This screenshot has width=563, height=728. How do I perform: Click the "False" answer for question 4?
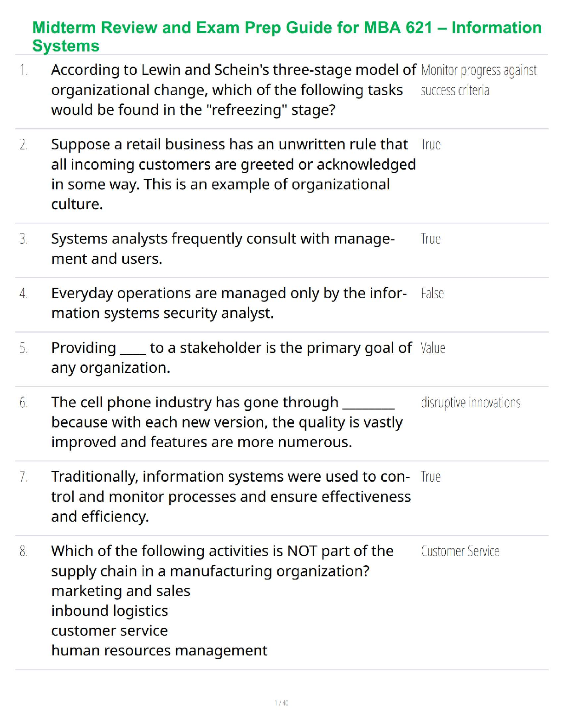(432, 293)
